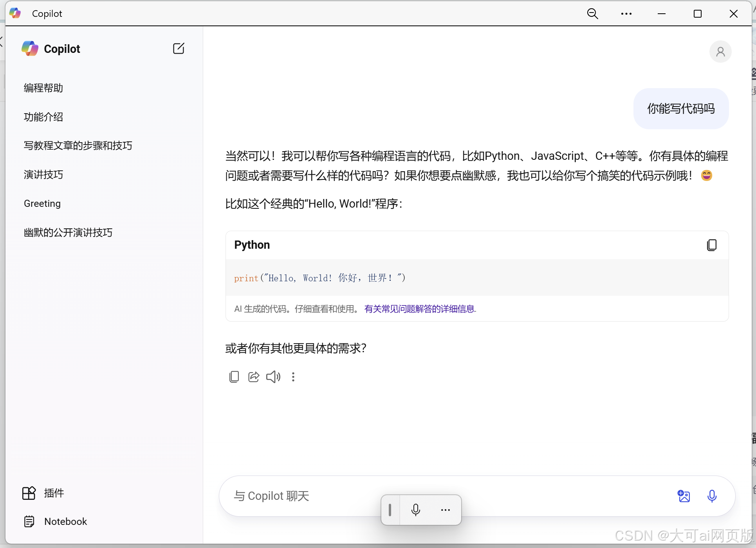Screen dimensions: 756x548
Task: Copy the Python code block
Action: [712, 245]
